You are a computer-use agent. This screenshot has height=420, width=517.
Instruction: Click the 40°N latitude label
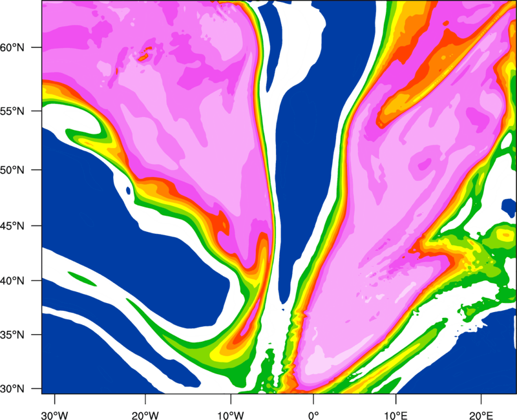(x=12, y=280)
